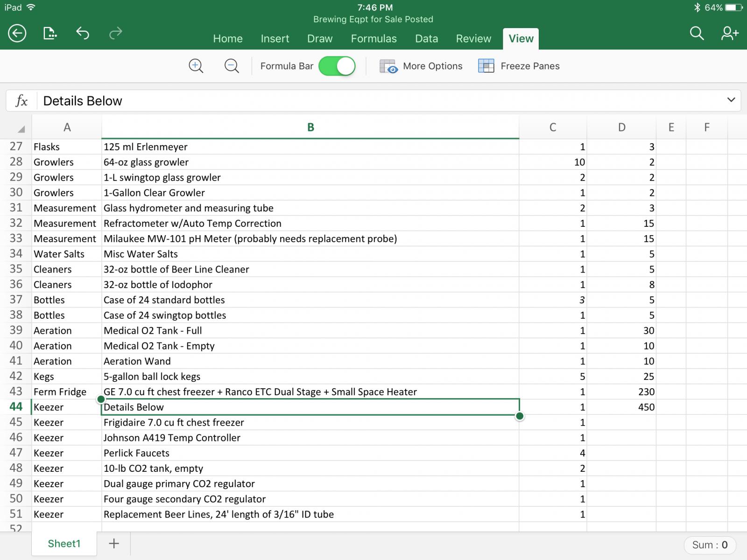Click cell 'Glass hydrometer and measuring tube'
747x560 pixels.
[310, 208]
